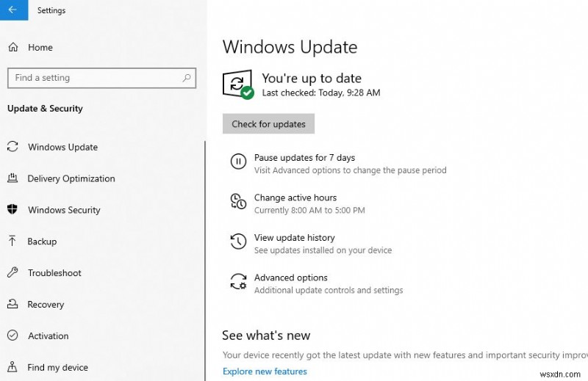Go to Windows Security section
This screenshot has height=381, width=588.
(x=64, y=210)
